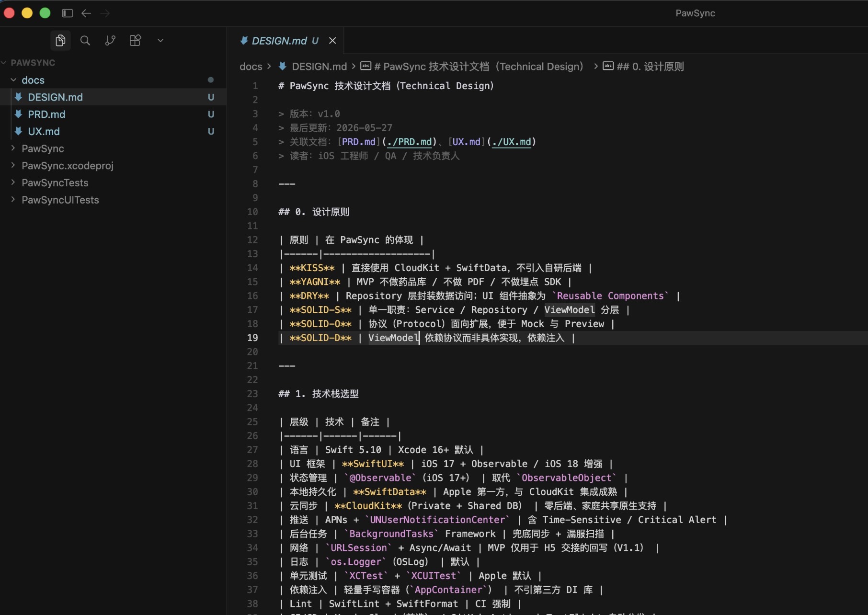Image resolution: width=868 pixels, height=615 pixels.
Task: Click the '## 0. 设计原则' breadcrumb
Action: (x=650, y=67)
